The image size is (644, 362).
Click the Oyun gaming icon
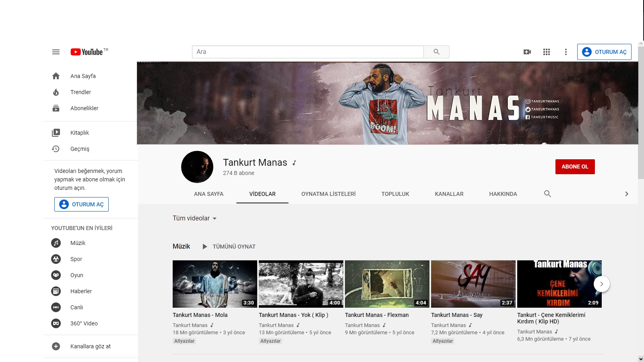coord(56,275)
